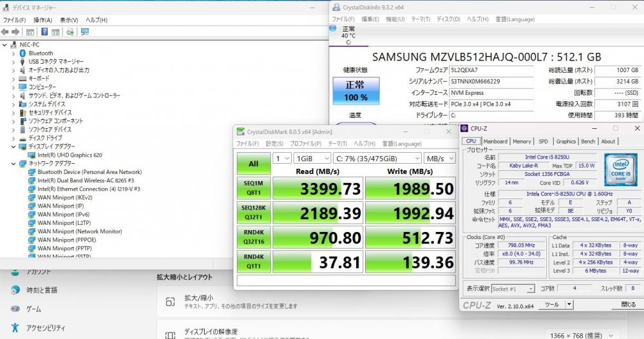
Task: Expand the Disk drives tree node
Action: pyautogui.click(x=13, y=138)
